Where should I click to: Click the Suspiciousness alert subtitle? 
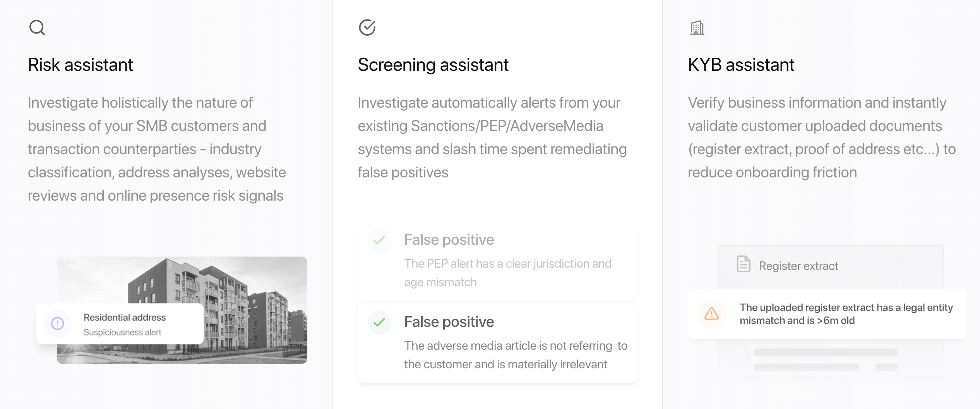122,332
